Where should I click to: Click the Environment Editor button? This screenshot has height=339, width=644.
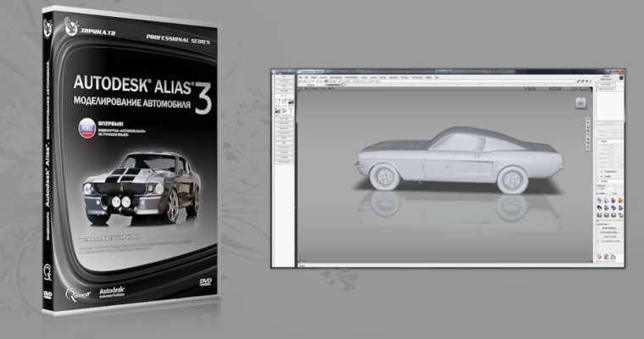609,232
